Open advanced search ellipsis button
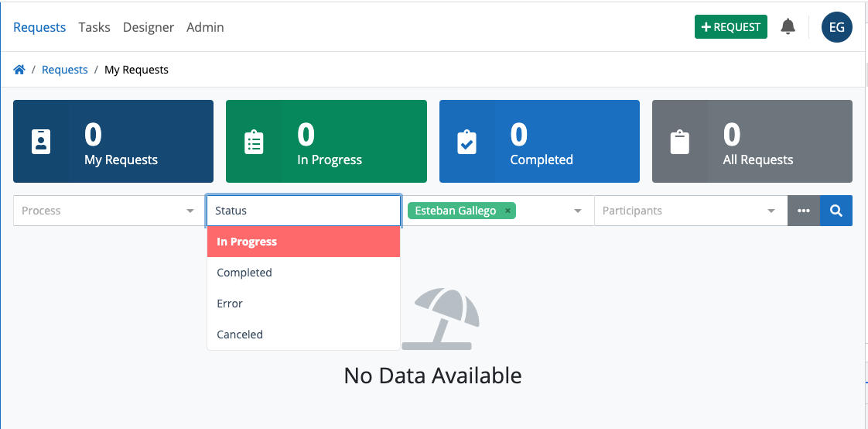868x429 pixels. pos(804,211)
